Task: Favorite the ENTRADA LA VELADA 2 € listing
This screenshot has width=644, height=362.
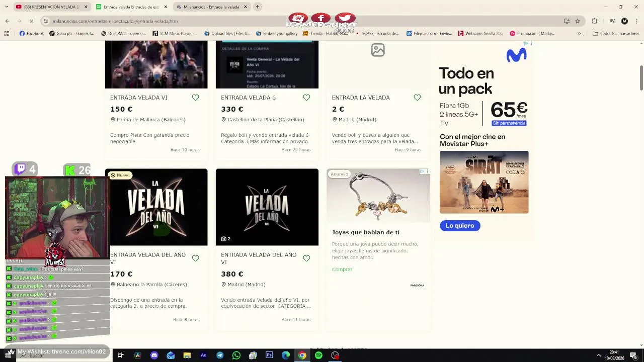Action: point(417,98)
